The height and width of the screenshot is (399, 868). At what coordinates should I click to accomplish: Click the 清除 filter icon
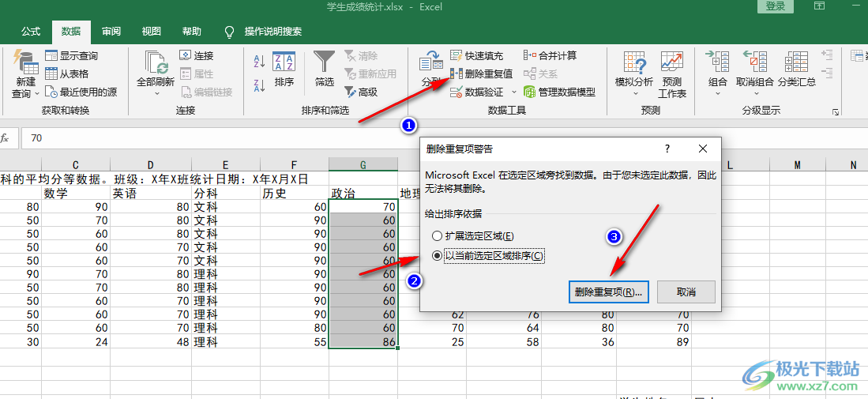[350, 55]
